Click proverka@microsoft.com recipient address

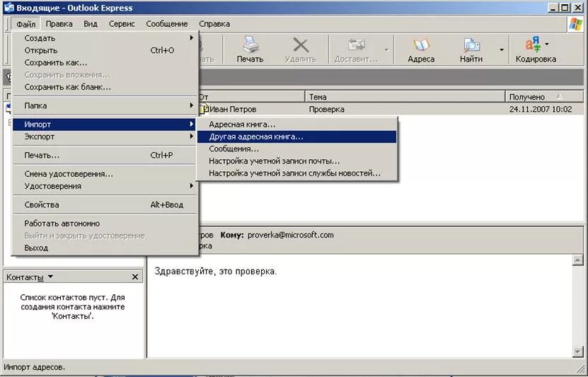[291, 235]
